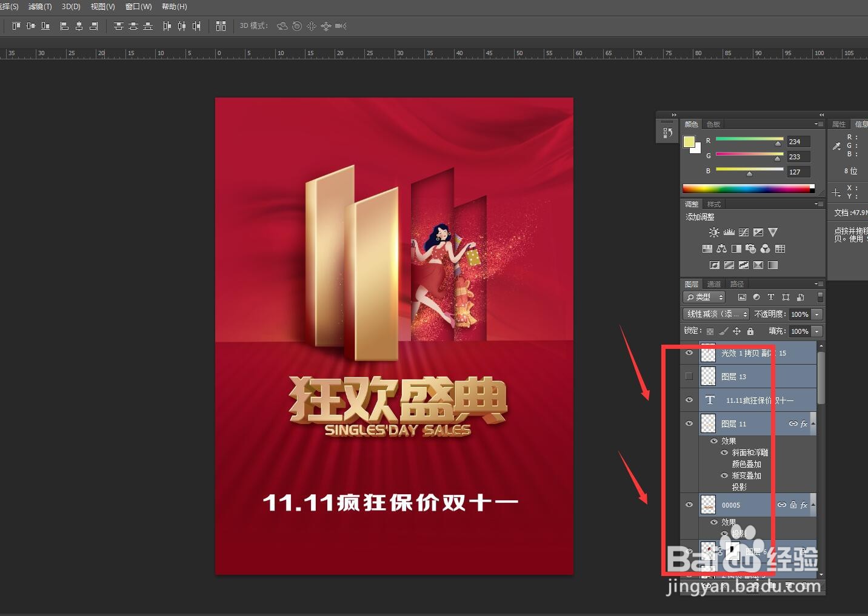Click the Lock All padlock icon
This screenshot has height=616, width=868.
point(750,332)
